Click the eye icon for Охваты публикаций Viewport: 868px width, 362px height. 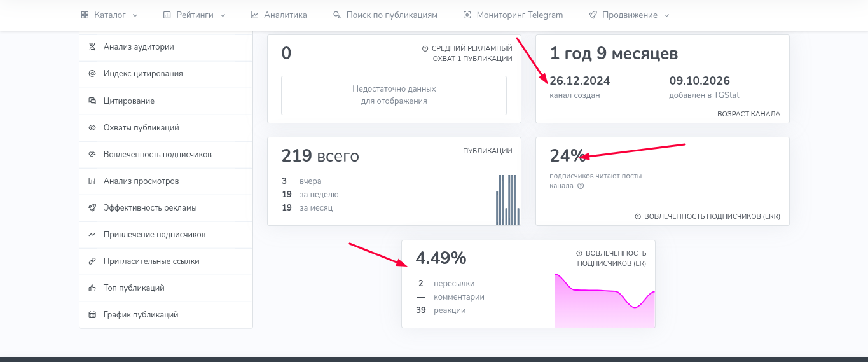92,127
